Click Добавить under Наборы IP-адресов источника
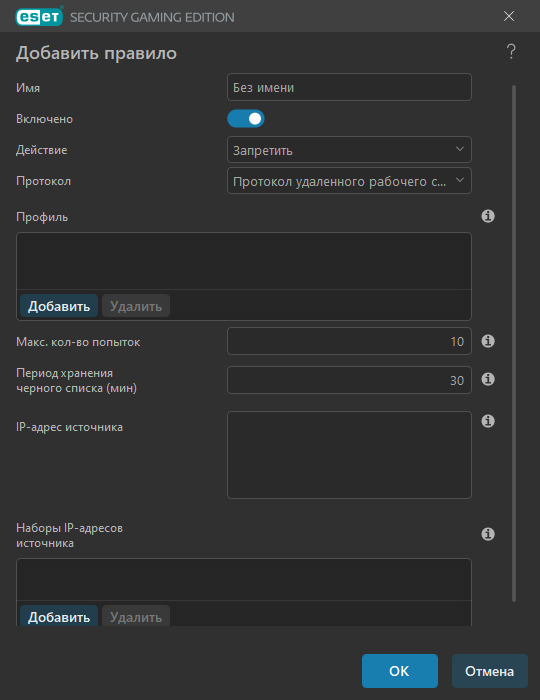Image resolution: width=540 pixels, height=700 pixels. coord(59,617)
